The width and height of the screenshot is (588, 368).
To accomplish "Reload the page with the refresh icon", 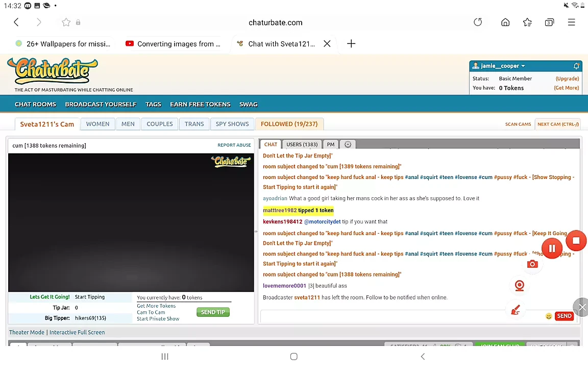I will coord(478,22).
